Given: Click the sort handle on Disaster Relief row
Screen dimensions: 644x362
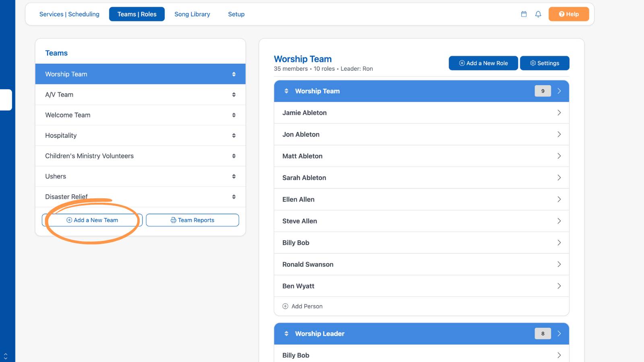Looking at the screenshot, I should pyautogui.click(x=234, y=197).
